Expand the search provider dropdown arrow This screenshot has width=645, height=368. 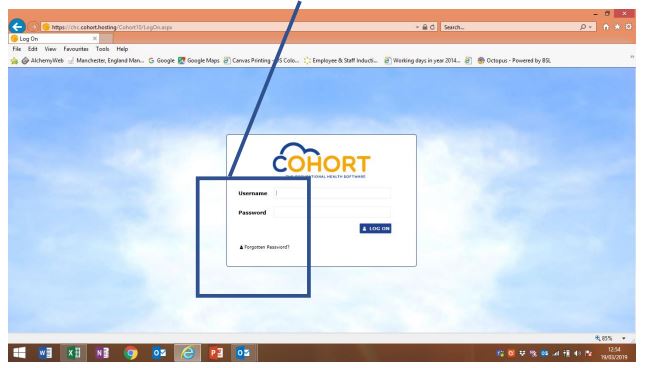click(x=591, y=27)
